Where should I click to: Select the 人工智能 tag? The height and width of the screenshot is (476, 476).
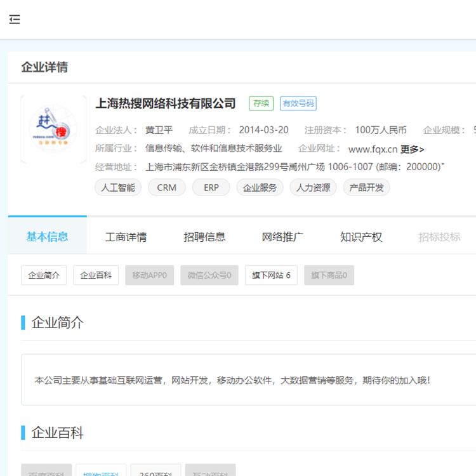click(x=118, y=188)
